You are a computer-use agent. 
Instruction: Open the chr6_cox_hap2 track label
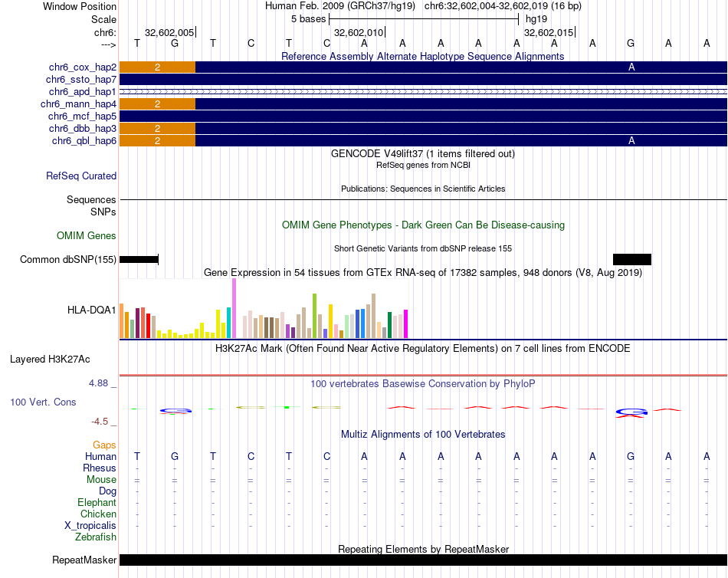point(83,67)
